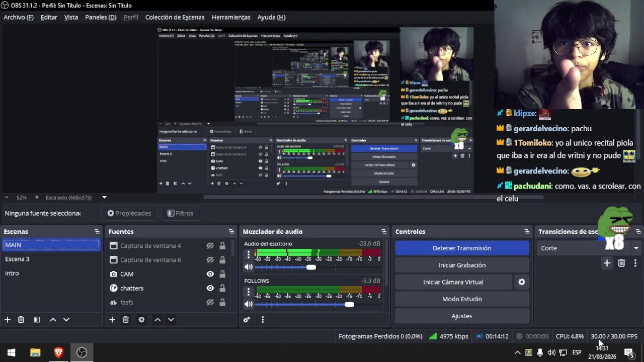The height and width of the screenshot is (362, 644).
Task: Show Captura de ventana 4 source
Action: point(210,246)
